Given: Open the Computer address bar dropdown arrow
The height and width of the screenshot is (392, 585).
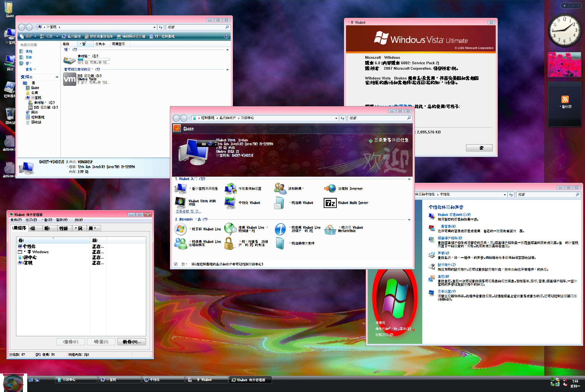Looking at the screenshot, I should (x=154, y=27).
